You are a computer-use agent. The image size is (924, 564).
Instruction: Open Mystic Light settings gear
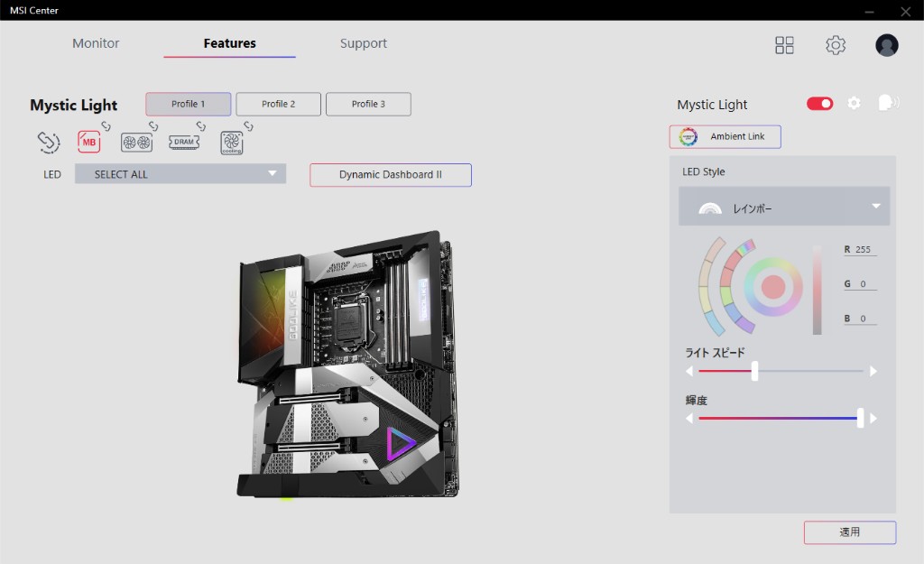[x=854, y=104]
